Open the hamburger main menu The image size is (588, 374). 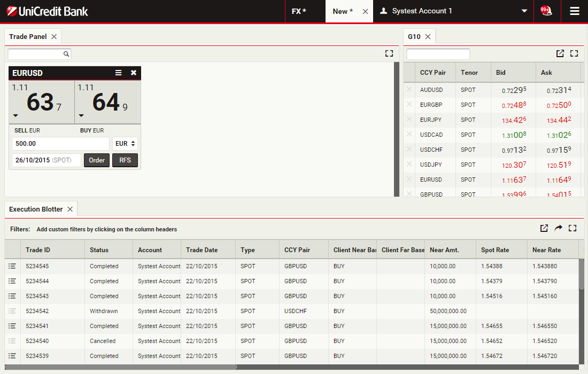point(575,11)
